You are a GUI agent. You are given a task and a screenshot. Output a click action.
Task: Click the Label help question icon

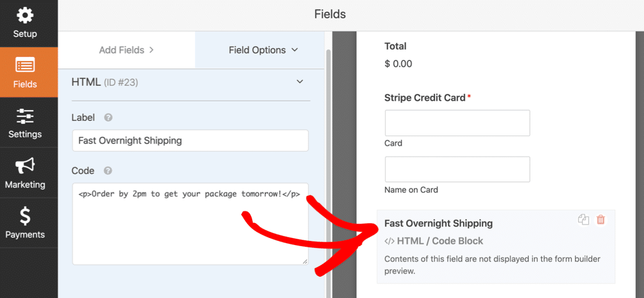(108, 118)
